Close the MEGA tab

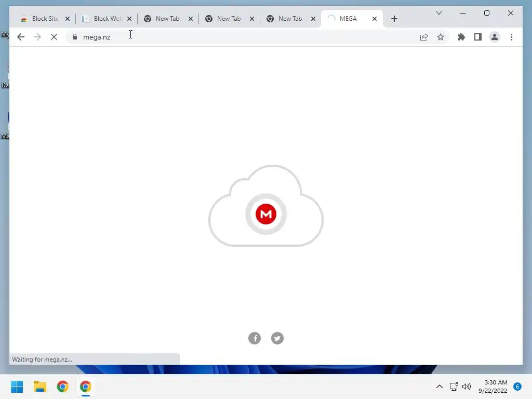[x=375, y=19]
